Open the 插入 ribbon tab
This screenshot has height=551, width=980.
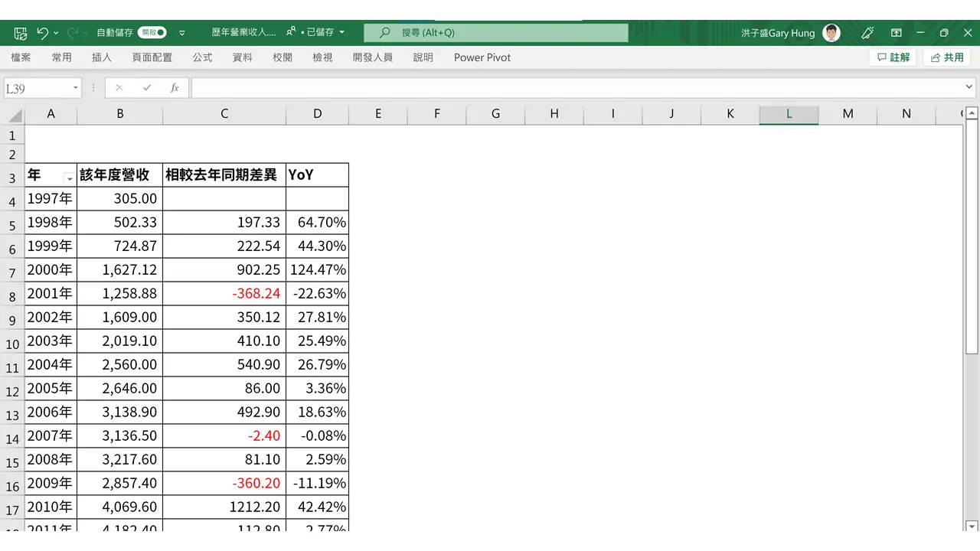(102, 57)
